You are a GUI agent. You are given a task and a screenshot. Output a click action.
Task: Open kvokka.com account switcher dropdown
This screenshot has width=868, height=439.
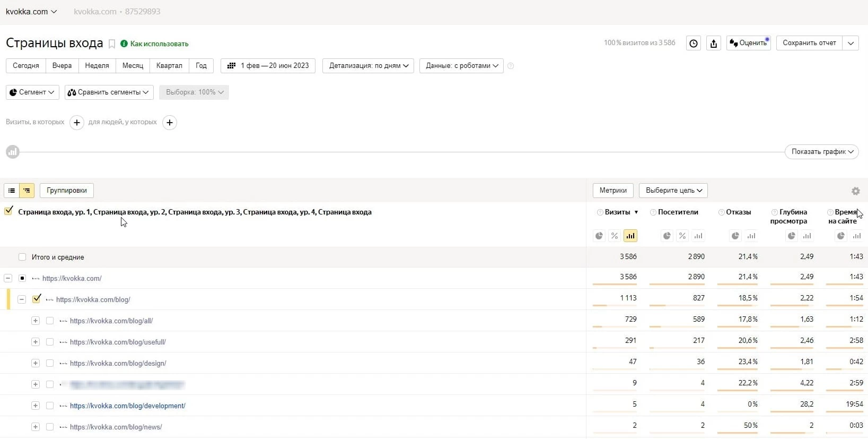click(31, 12)
